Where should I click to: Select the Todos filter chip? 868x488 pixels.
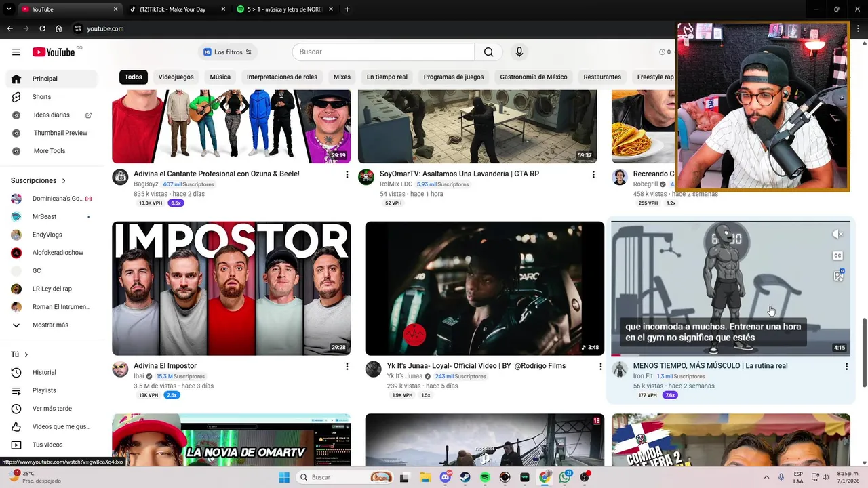point(134,77)
